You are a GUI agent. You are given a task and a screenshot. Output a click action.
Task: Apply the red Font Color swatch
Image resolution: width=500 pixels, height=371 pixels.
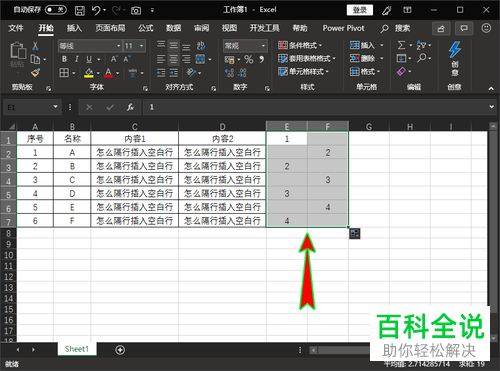click(x=108, y=73)
